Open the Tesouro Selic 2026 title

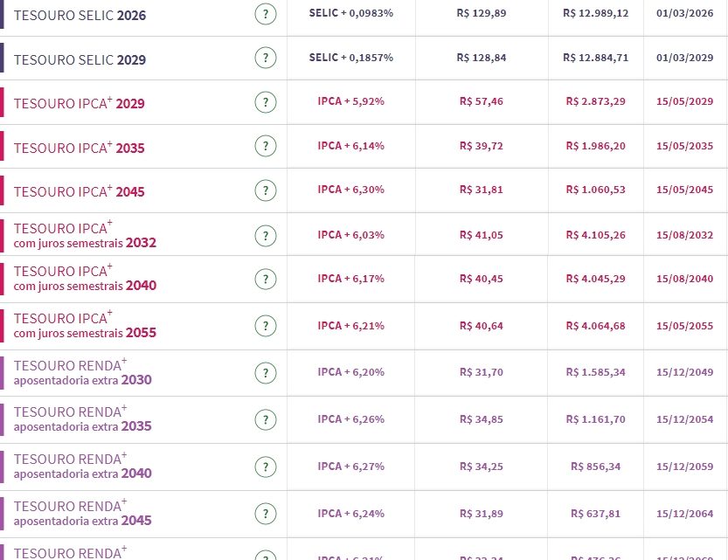pyautogui.click(x=80, y=16)
